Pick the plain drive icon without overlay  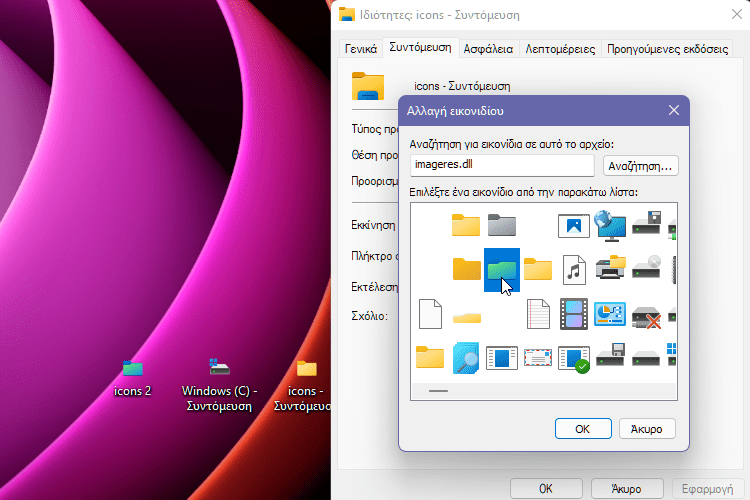(x=646, y=359)
